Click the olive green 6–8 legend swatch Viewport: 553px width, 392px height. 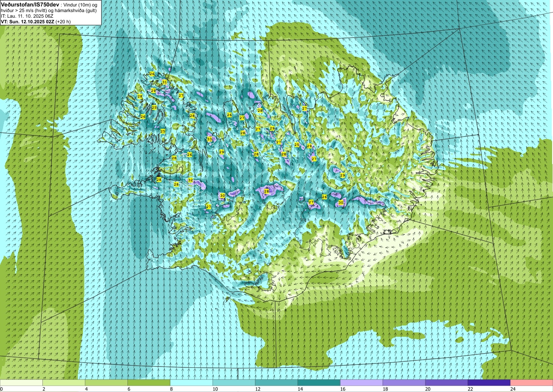[x=149, y=383]
